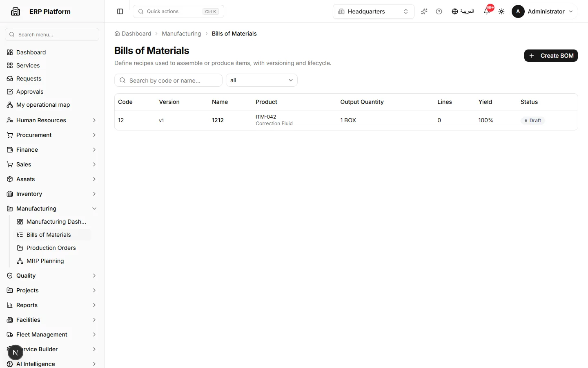Expand the Inventory menu

click(x=52, y=194)
